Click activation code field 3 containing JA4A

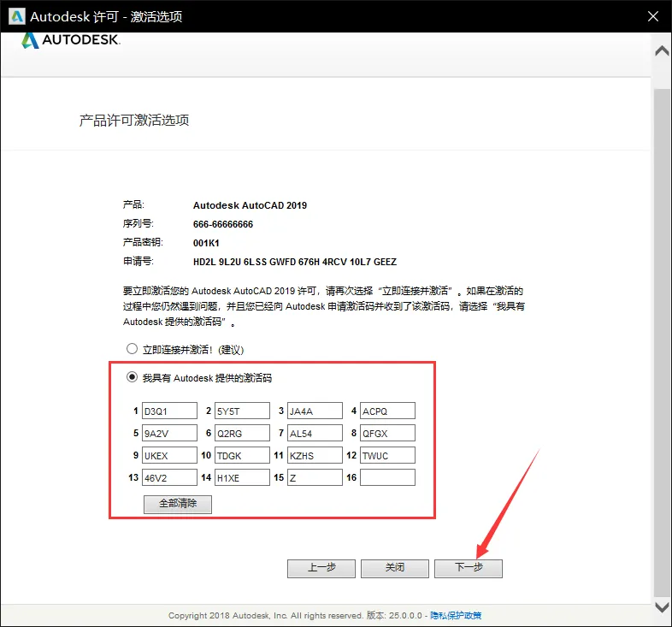[315, 411]
